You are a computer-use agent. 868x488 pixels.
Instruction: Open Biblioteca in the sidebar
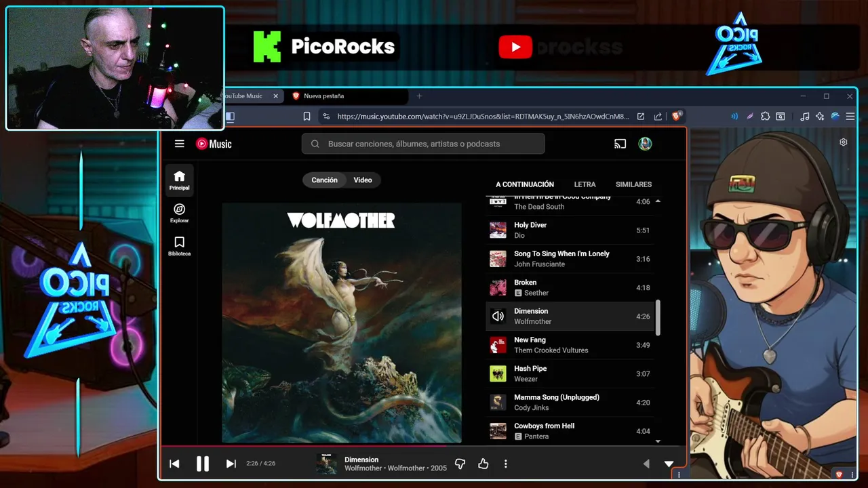pyautogui.click(x=180, y=246)
